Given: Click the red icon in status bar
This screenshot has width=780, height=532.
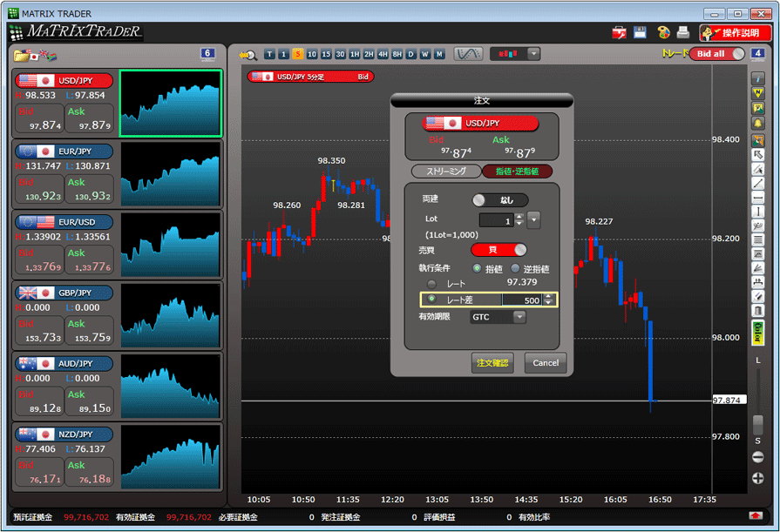Looking at the screenshot, I should [x=756, y=515].
